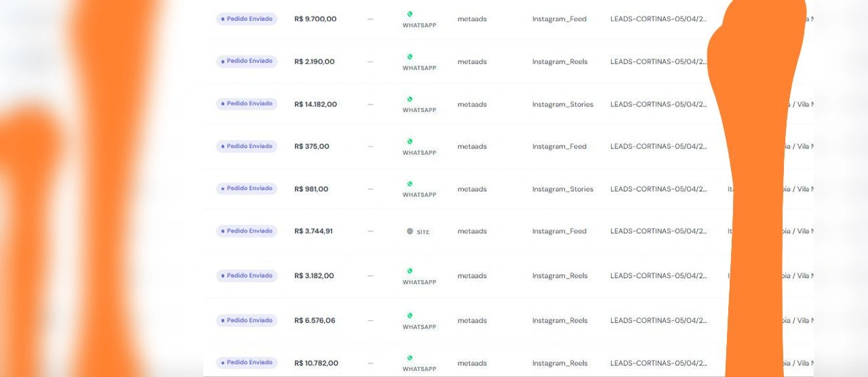Select LEADS-CORTINAS campaign in the R$ 3.744,91 row

pos(658,231)
